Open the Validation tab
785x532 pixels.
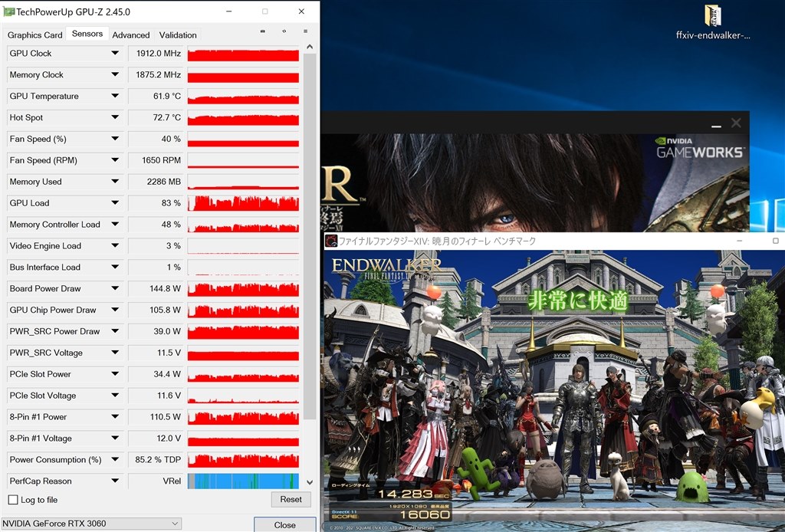coord(178,35)
